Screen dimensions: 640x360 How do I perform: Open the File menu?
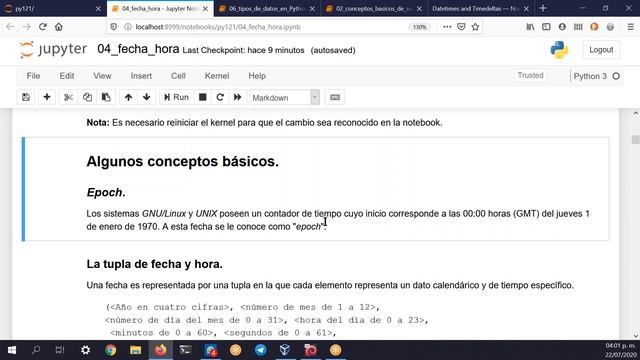[x=33, y=76]
